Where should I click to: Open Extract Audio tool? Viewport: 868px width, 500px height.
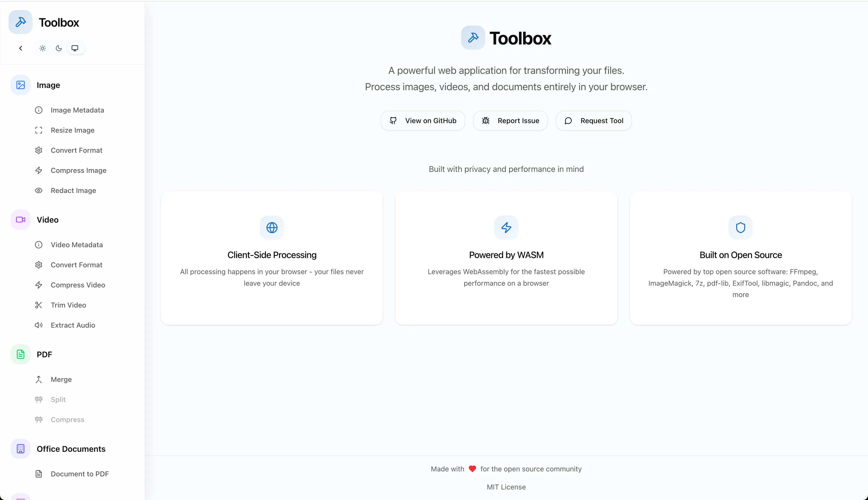pyautogui.click(x=73, y=325)
